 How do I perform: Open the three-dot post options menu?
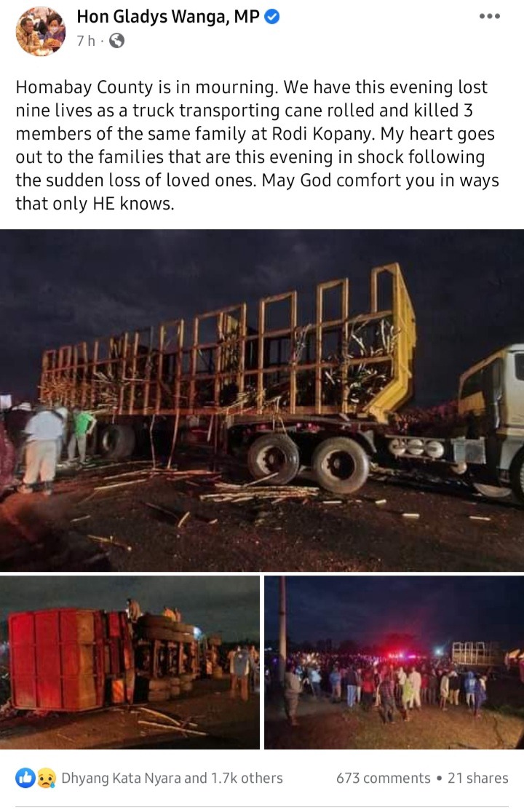pos(489,16)
